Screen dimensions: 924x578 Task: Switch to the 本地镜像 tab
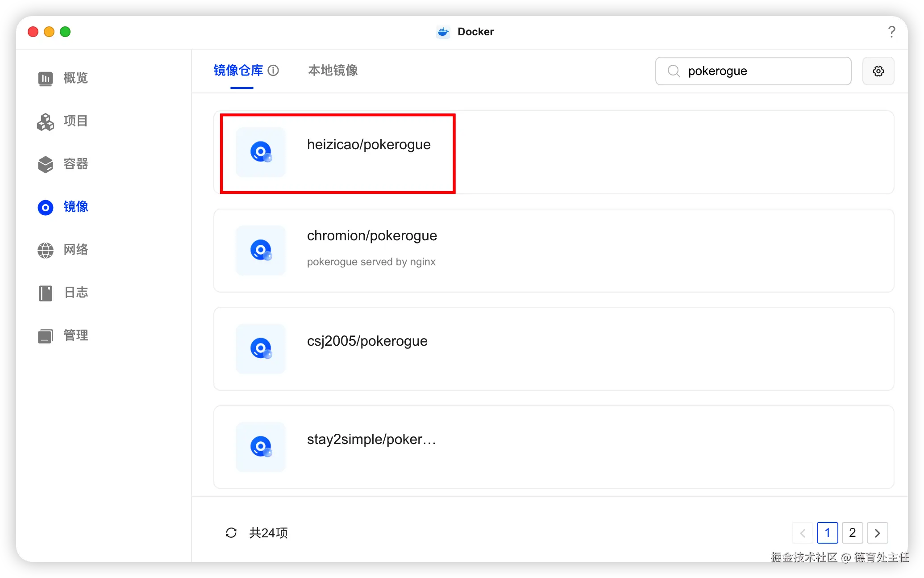click(x=333, y=71)
